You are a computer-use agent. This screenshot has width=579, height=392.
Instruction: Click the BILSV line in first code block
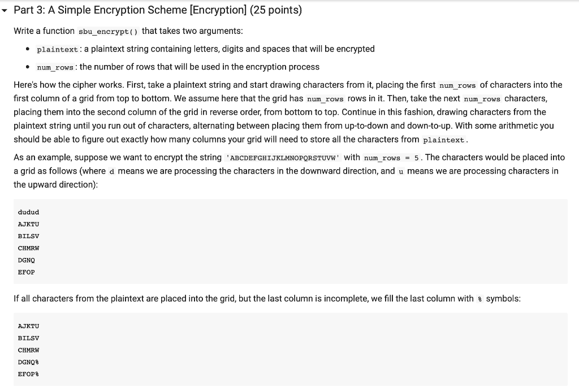28,236
